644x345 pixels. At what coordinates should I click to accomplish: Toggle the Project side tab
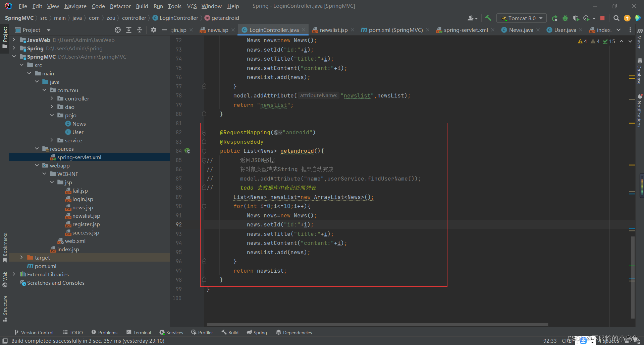[5, 38]
